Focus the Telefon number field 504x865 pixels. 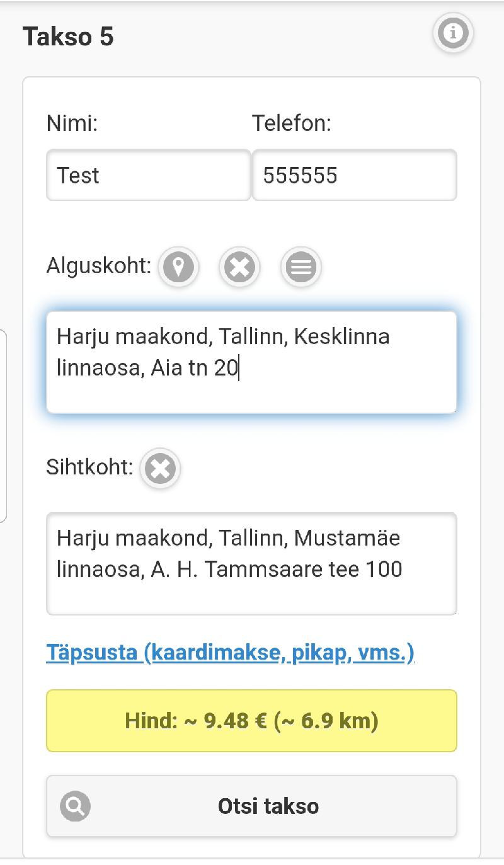tap(354, 175)
